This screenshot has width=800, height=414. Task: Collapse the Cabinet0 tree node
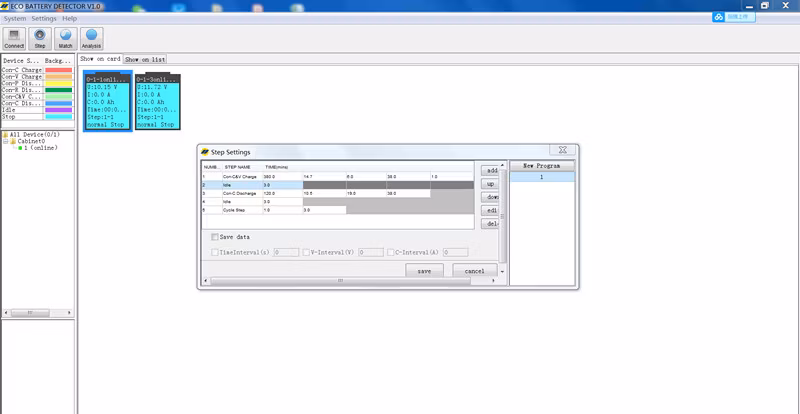point(5,141)
